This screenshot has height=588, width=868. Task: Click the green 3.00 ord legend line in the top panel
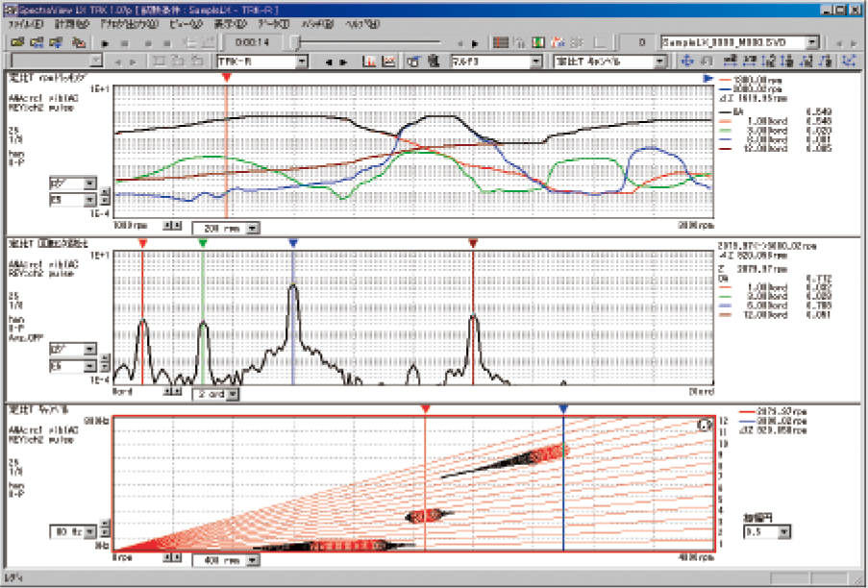pyautogui.click(x=724, y=131)
